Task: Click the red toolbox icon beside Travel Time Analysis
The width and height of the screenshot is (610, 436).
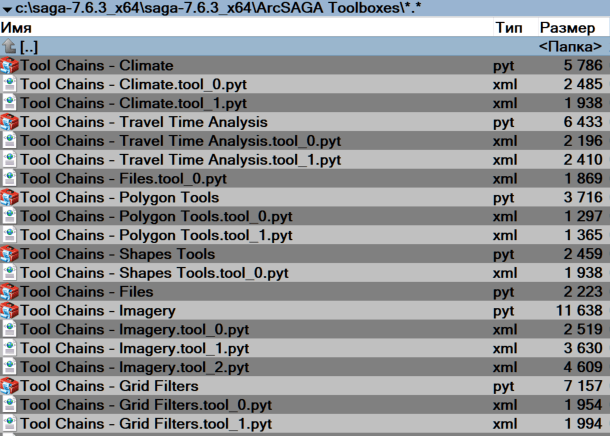Action: tap(10, 122)
